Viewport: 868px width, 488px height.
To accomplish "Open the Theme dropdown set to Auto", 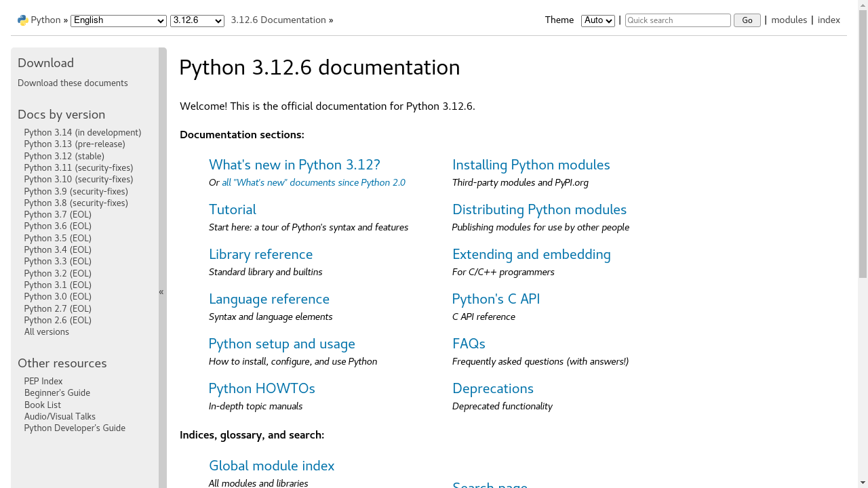I will pyautogui.click(x=597, y=20).
